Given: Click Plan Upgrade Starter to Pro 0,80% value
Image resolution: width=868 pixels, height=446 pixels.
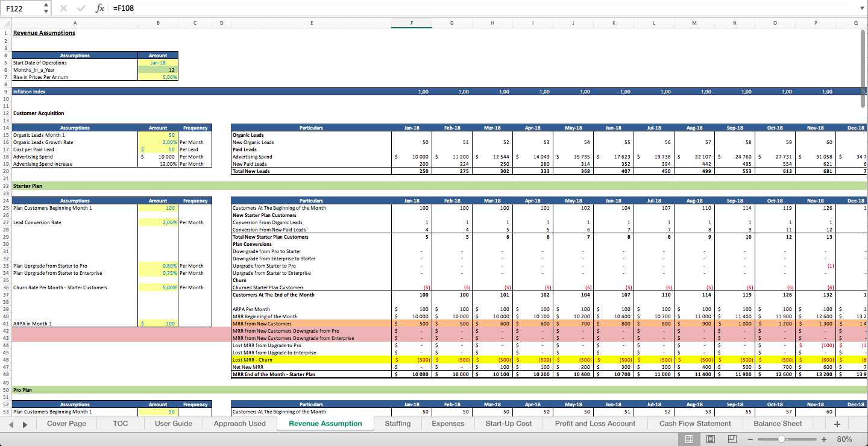Looking at the screenshot, I should click(158, 266).
